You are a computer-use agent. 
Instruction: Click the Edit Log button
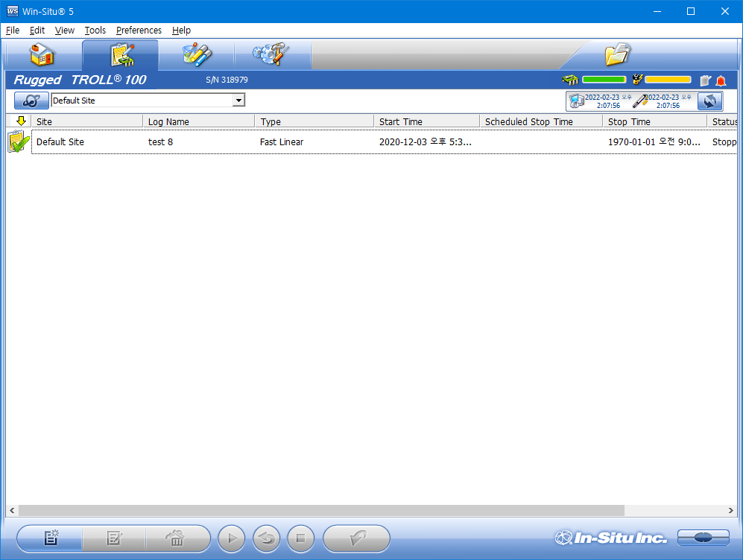(114, 538)
